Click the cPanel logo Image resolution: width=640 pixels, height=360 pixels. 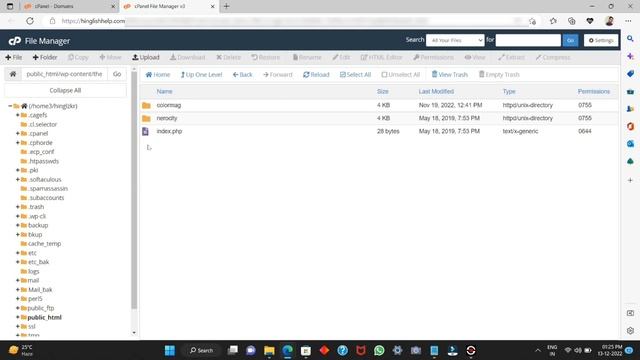tap(15, 41)
